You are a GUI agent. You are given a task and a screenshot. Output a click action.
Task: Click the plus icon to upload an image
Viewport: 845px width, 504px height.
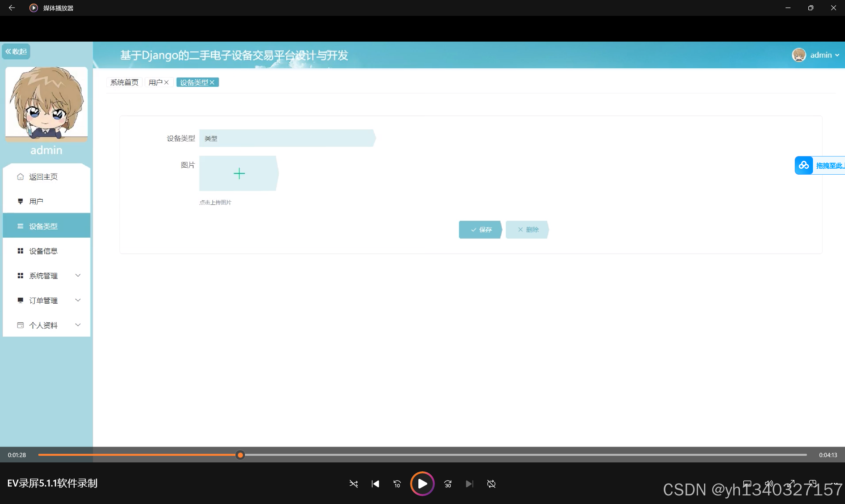(x=239, y=174)
